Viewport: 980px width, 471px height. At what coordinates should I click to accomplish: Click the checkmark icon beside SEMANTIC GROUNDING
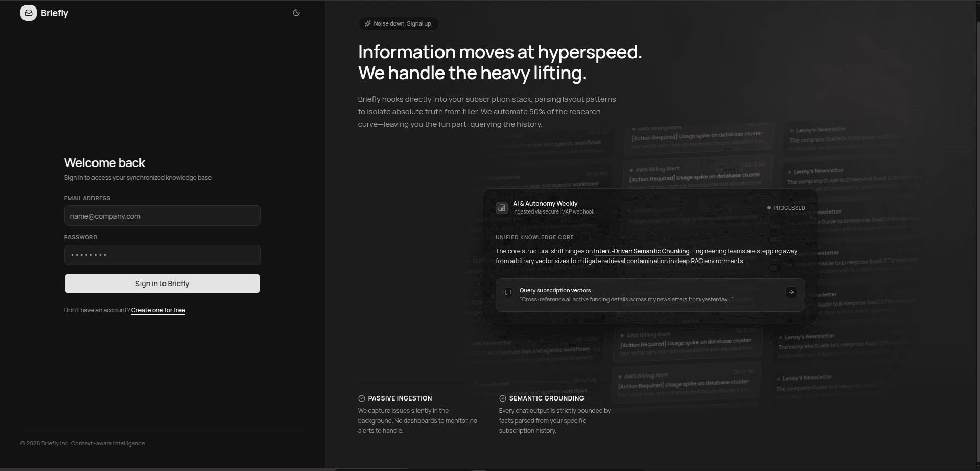[503, 398]
